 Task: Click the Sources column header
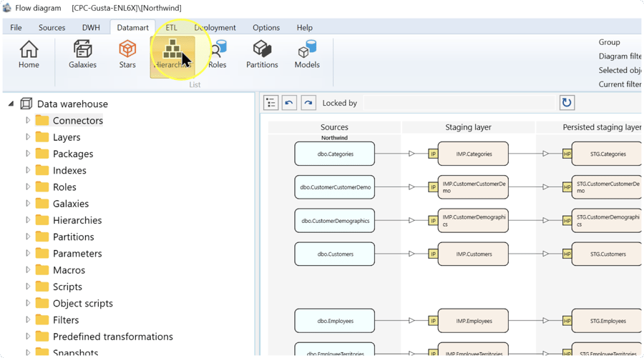(334, 127)
